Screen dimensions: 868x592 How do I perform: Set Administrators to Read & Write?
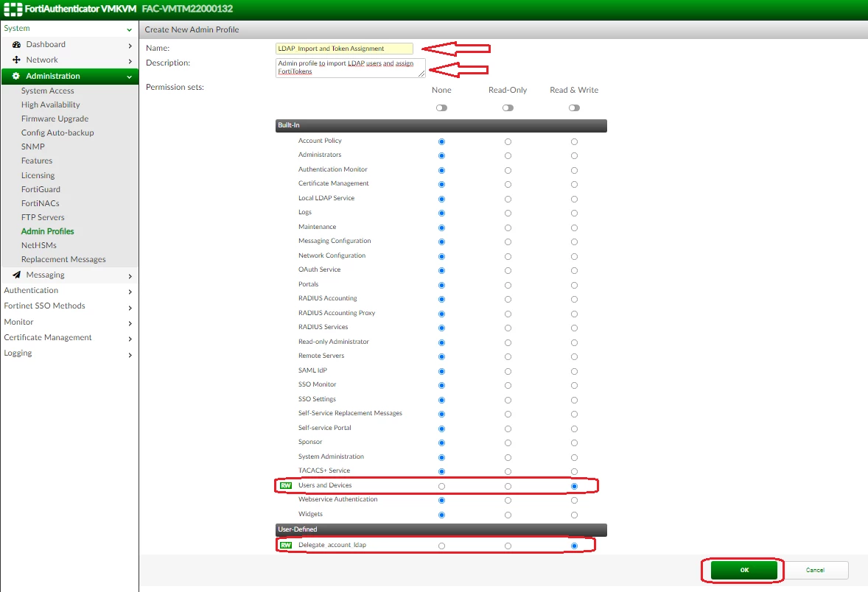click(x=574, y=155)
